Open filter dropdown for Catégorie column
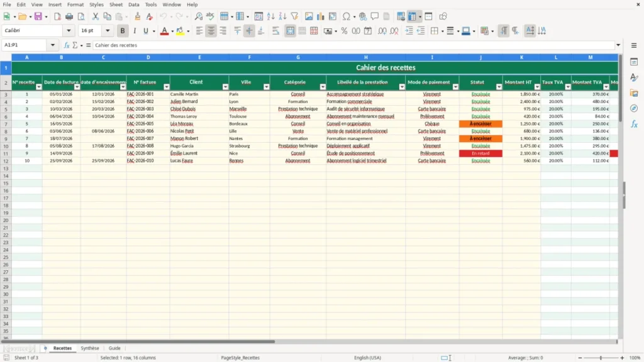The width and height of the screenshot is (644, 362). pos(323,87)
